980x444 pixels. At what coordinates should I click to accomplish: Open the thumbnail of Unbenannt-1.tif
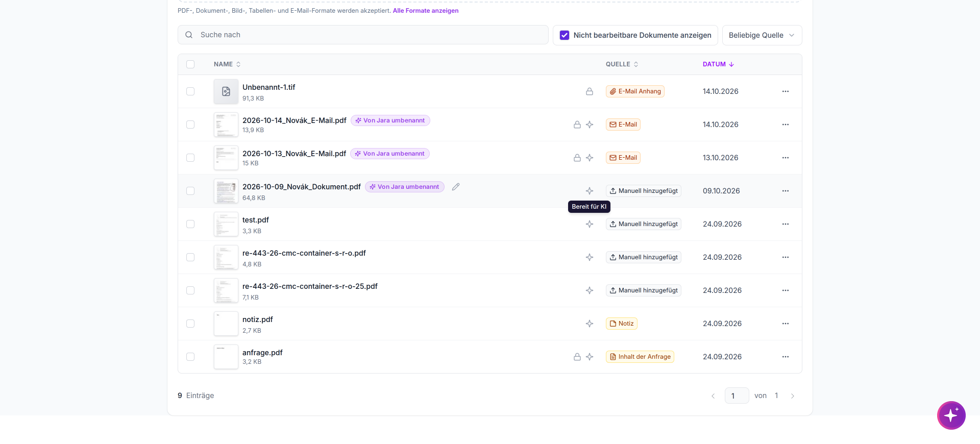click(226, 91)
